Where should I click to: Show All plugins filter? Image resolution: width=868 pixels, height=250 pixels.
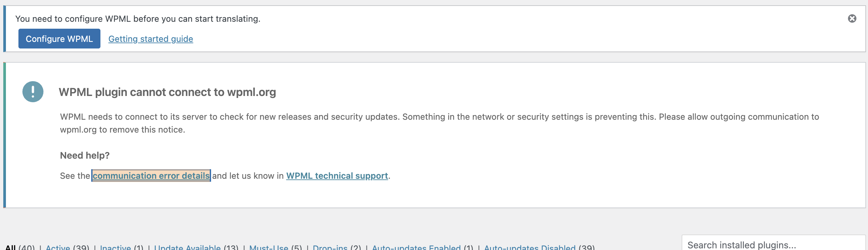click(11, 247)
